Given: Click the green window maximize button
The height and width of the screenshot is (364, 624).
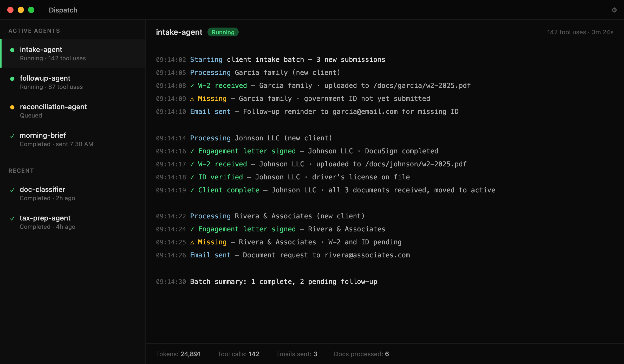Looking at the screenshot, I should pos(31,10).
